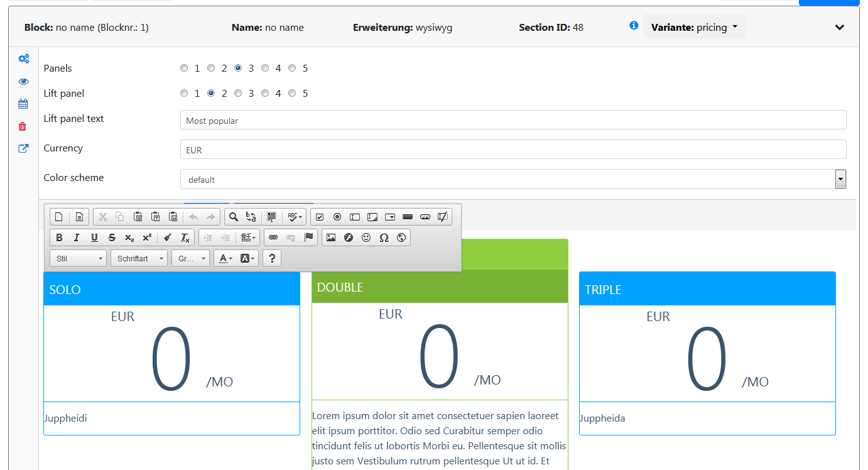
Task: Open the smiley picker icon
Action: point(366,238)
